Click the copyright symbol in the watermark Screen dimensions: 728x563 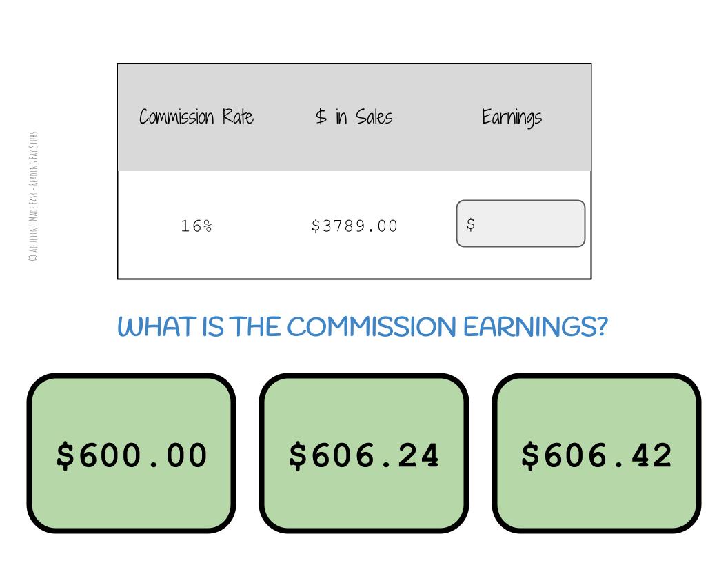32,258
